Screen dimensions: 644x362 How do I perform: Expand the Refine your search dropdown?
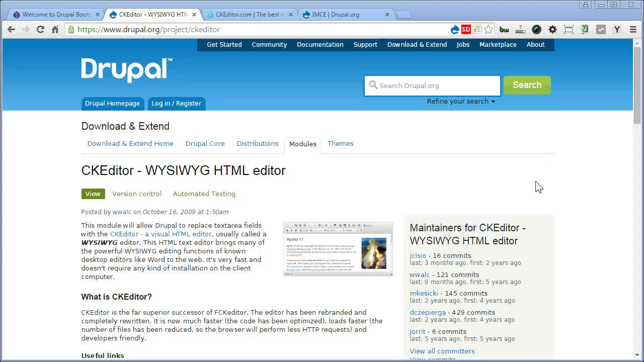461,102
